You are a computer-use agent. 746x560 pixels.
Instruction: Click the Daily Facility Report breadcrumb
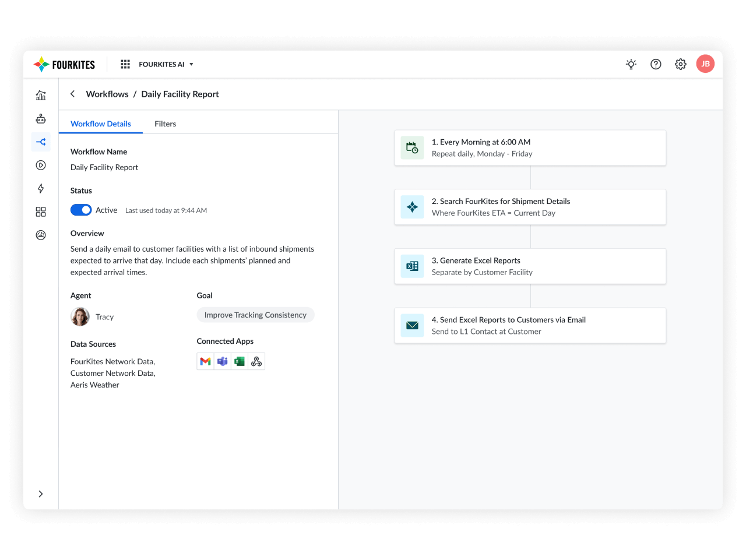(x=180, y=94)
